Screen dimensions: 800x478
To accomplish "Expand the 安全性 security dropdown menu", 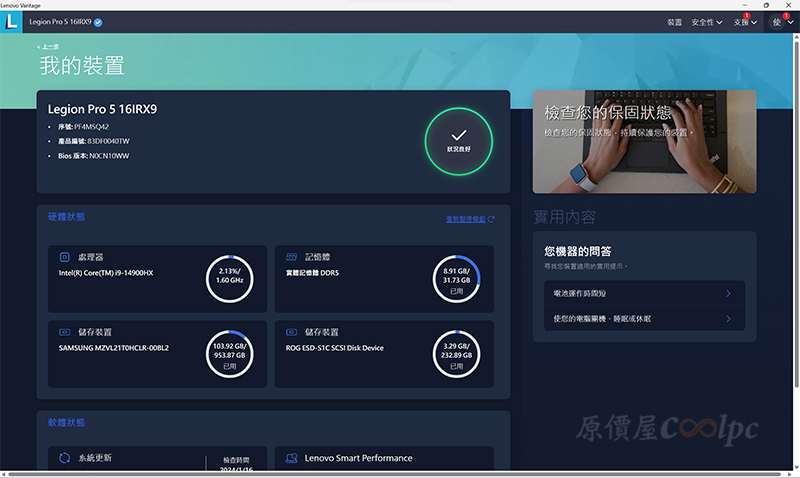I will coord(706,22).
